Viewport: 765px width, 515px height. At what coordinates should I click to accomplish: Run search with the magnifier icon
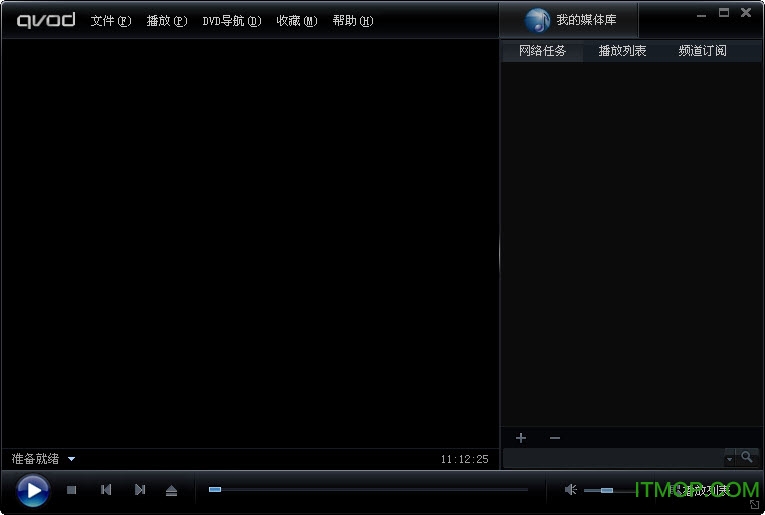point(746,457)
